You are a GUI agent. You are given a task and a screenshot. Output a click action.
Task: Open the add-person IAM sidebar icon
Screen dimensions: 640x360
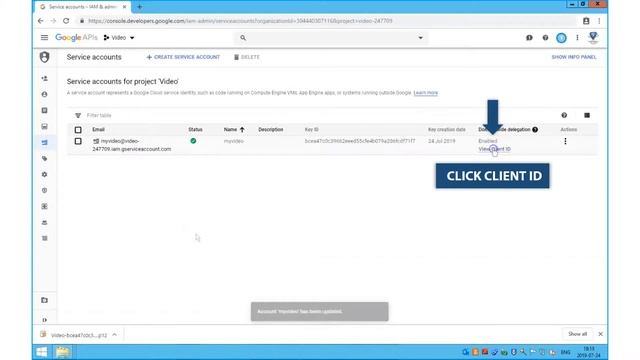[44, 78]
